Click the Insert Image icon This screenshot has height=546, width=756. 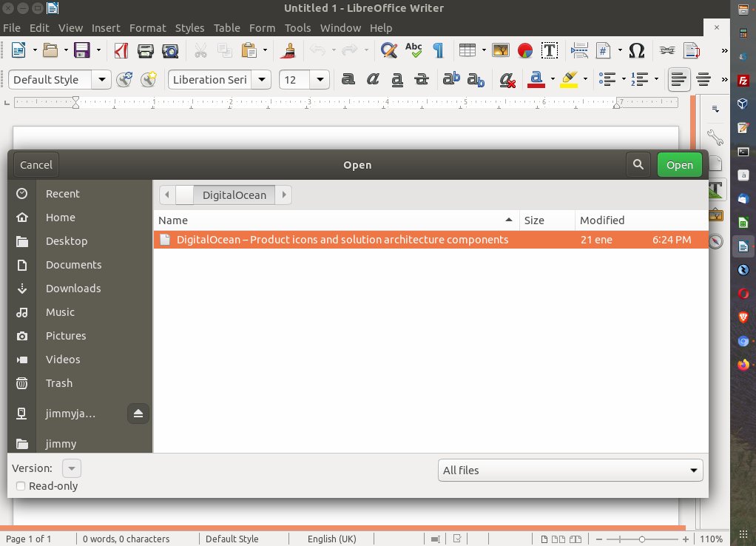(x=501, y=50)
